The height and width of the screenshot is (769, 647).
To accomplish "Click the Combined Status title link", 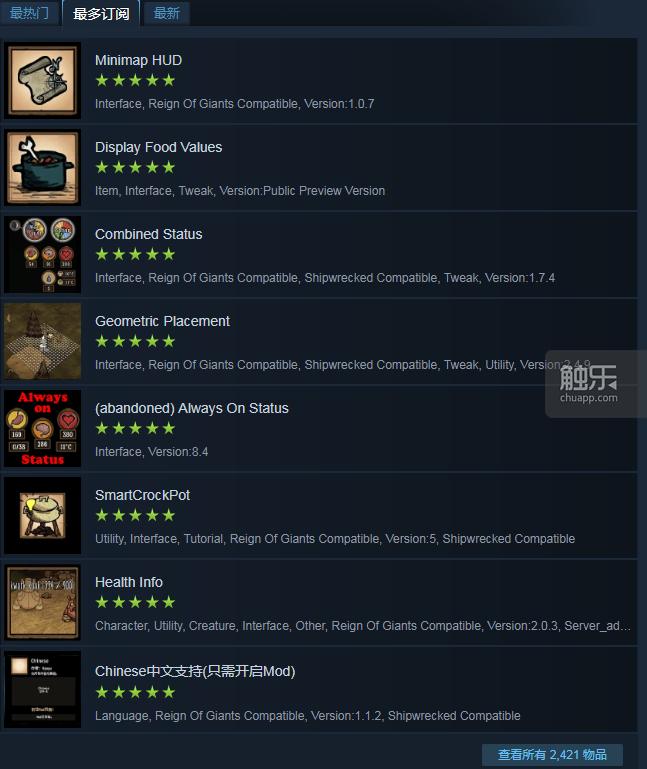I will click(x=149, y=234).
